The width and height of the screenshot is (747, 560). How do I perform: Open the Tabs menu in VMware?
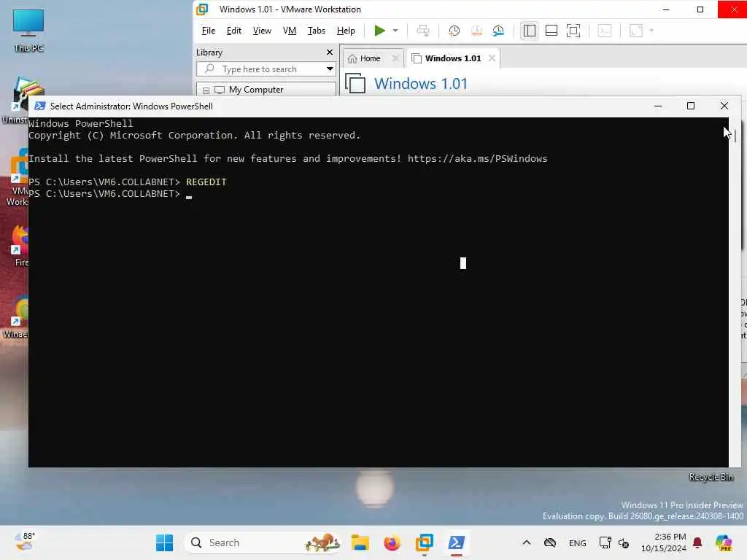(317, 31)
